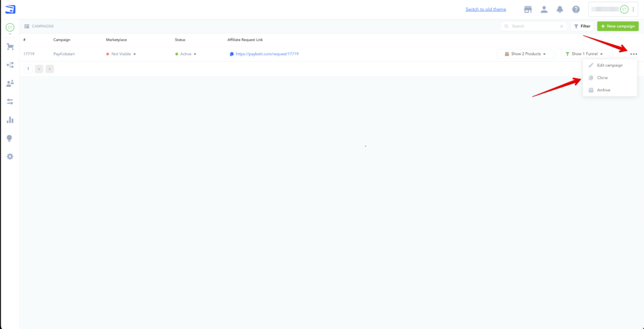Open the shopping cart sidebar section
This screenshot has height=329, width=644.
pyautogui.click(x=10, y=47)
